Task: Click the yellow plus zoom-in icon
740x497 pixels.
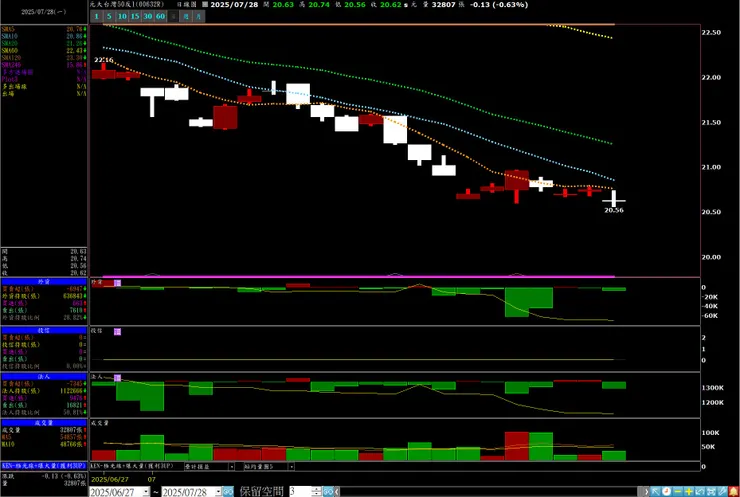Action: pos(689,491)
